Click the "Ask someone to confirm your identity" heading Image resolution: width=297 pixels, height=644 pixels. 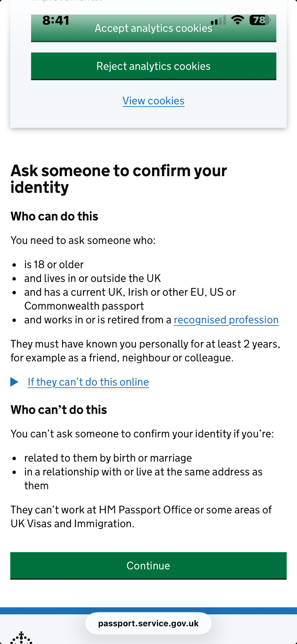coord(119,179)
